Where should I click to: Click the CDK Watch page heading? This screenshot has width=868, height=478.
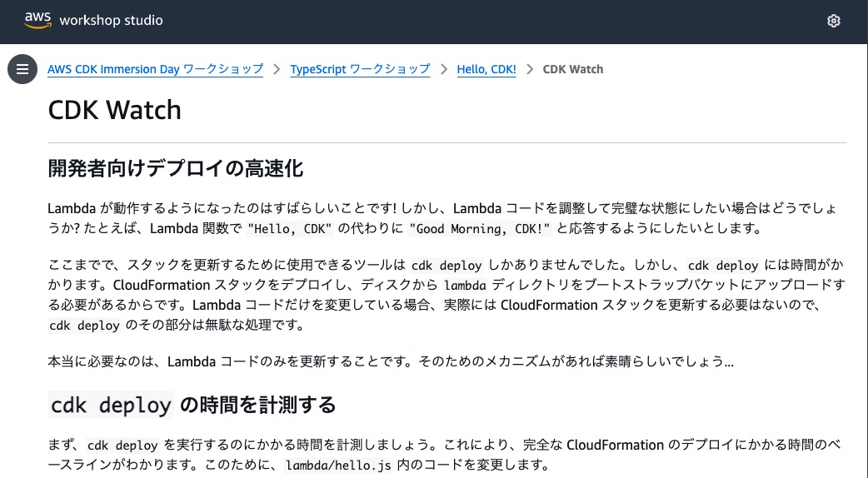pos(115,110)
